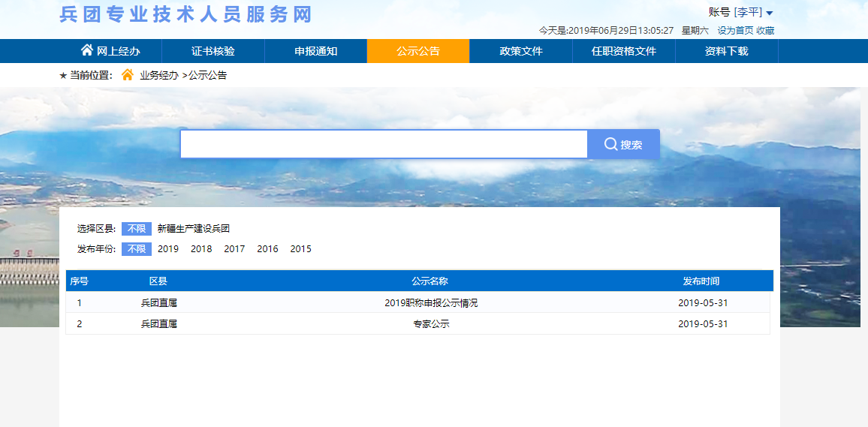
Task: Click the orange home icon in breadcrumb
Action: point(128,75)
